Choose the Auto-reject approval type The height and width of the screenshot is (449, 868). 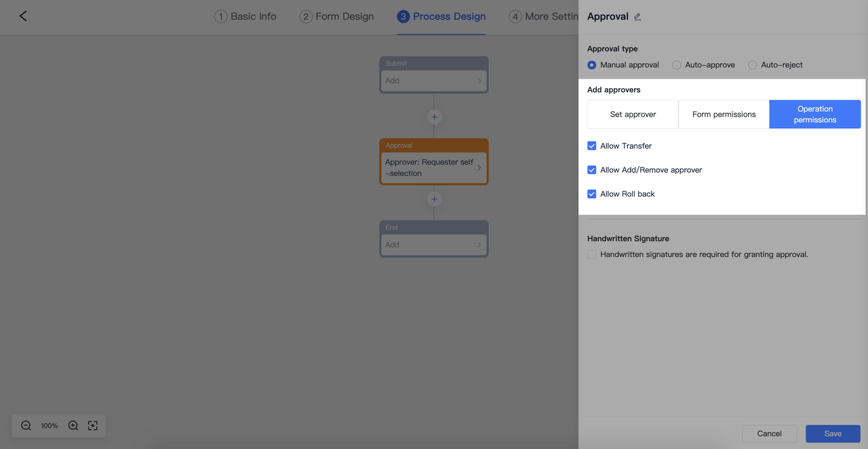coord(753,65)
